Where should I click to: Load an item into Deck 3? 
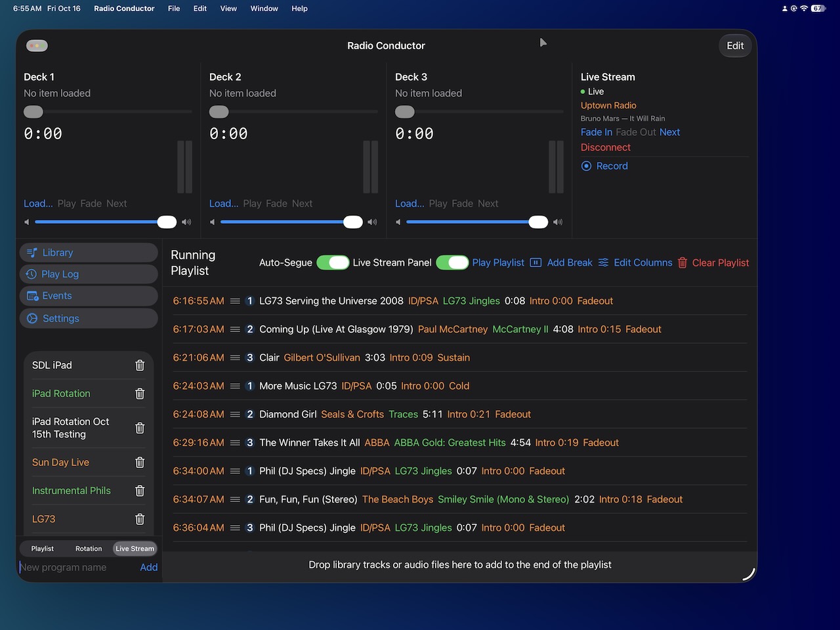click(x=409, y=203)
